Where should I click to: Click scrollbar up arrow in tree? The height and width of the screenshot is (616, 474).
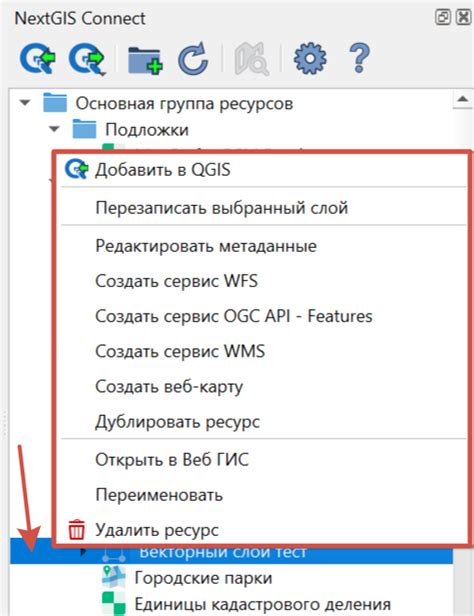coord(463,99)
